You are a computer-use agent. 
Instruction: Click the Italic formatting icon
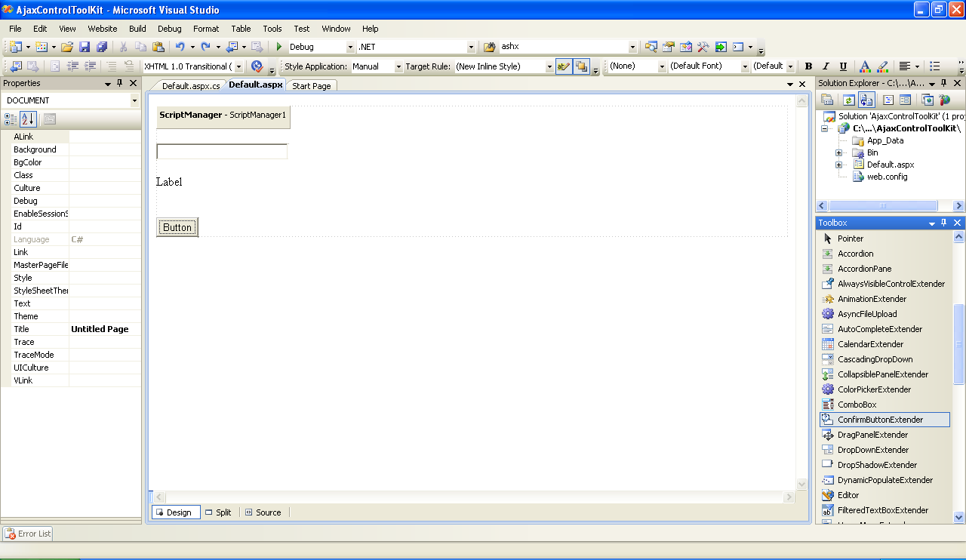point(826,66)
